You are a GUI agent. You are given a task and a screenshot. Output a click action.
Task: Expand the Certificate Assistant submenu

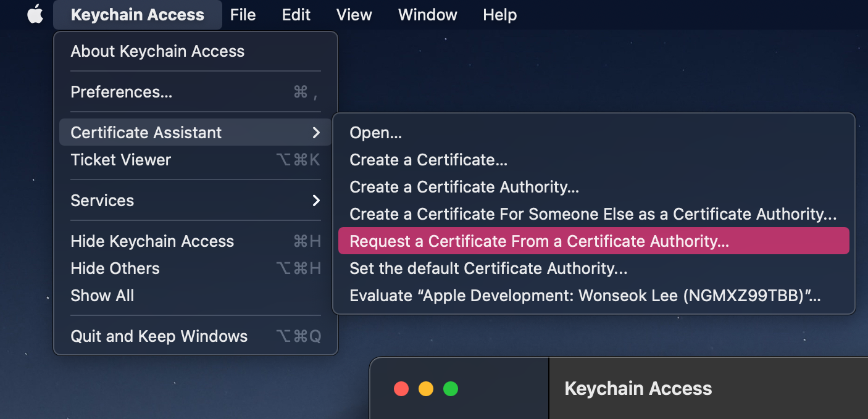click(x=196, y=133)
